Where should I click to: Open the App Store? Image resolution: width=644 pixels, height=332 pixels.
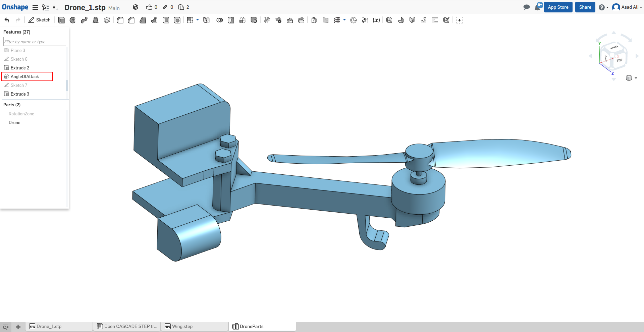tap(558, 7)
